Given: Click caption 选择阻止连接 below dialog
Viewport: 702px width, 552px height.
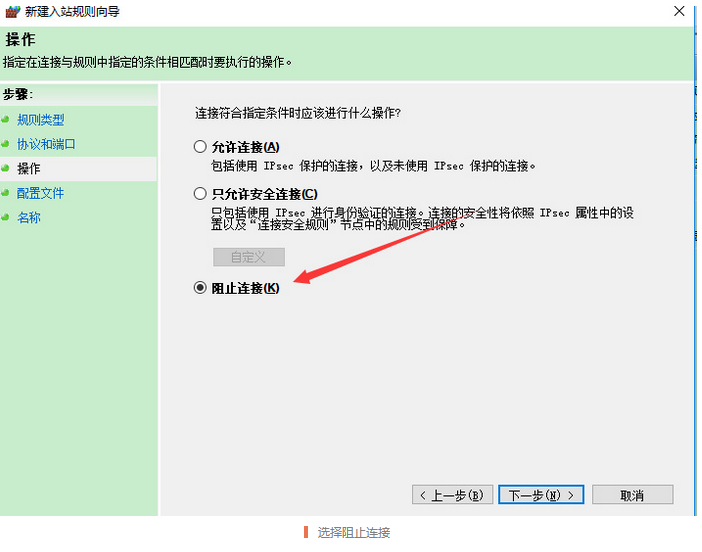Looking at the screenshot, I should pyautogui.click(x=354, y=532).
